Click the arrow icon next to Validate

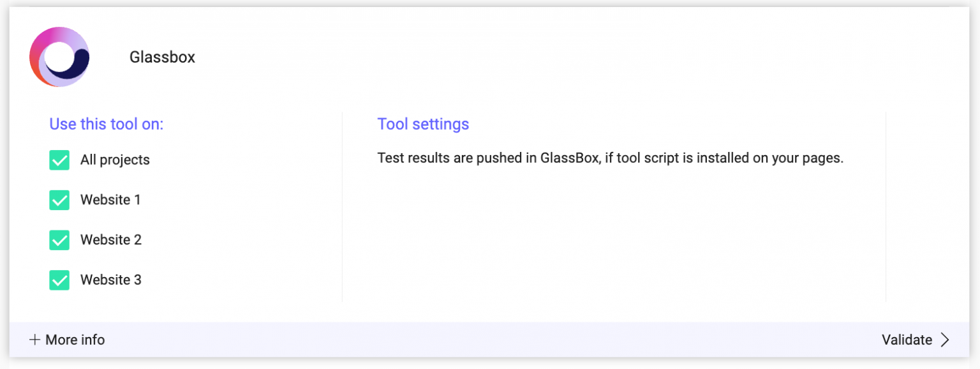pos(945,340)
